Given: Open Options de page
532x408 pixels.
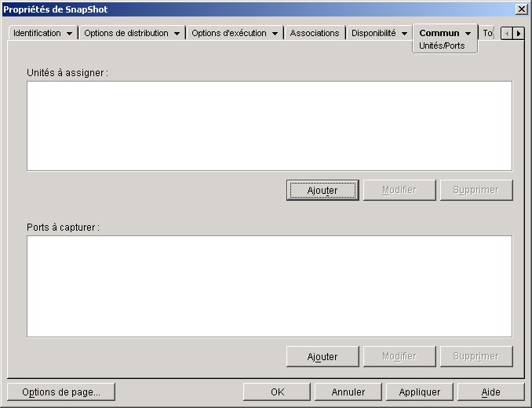Looking at the screenshot, I should click(61, 392).
